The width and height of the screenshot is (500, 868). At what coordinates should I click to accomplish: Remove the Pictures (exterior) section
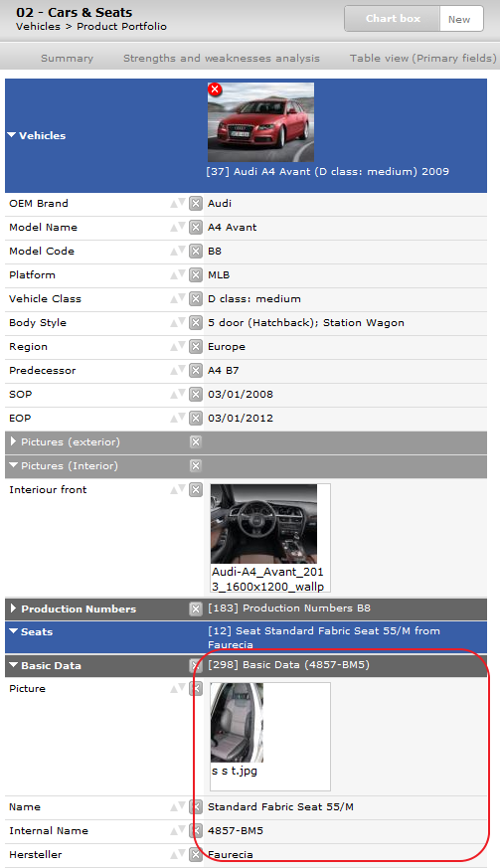coord(196,441)
